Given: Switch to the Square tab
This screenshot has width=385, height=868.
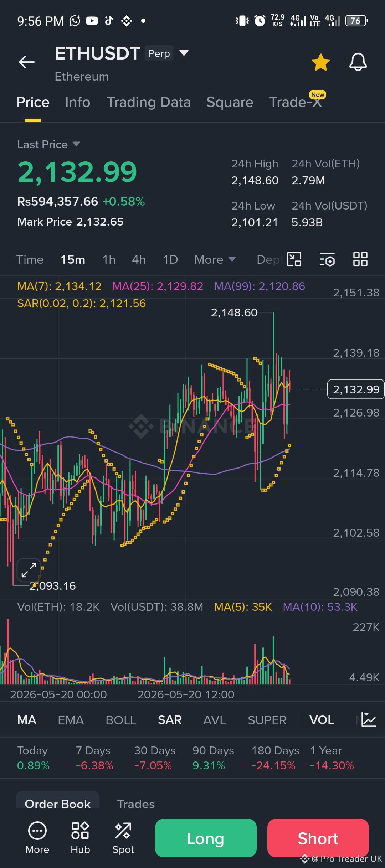Looking at the screenshot, I should click(230, 102).
